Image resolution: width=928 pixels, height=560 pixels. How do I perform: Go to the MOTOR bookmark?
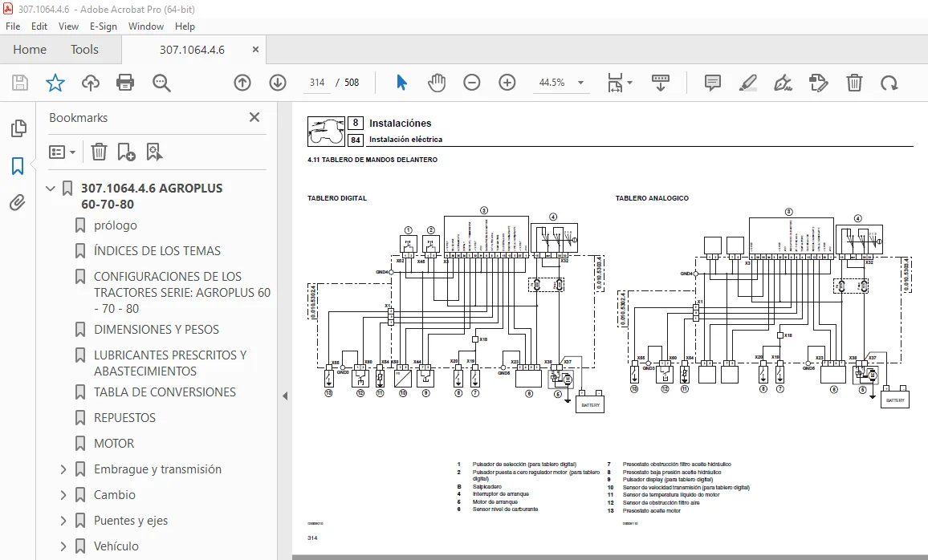(114, 444)
